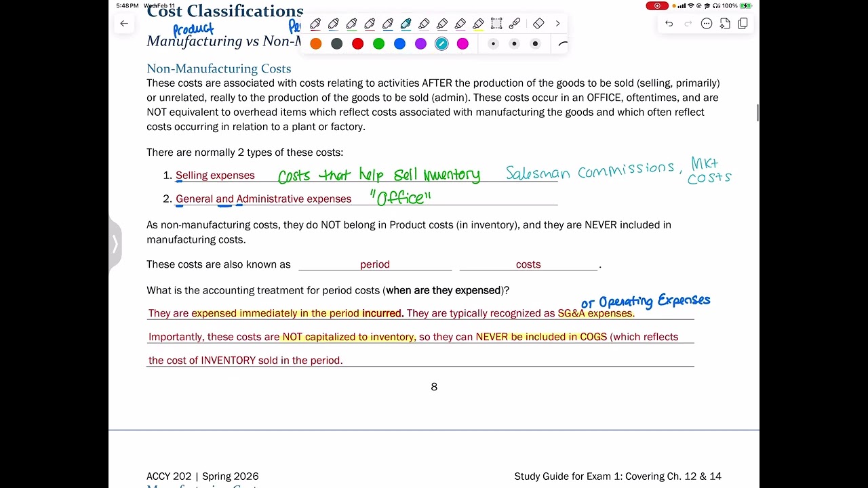Viewport: 868px width, 488px height.
Task: Select the active teal pen tool
Action: (x=406, y=24)
